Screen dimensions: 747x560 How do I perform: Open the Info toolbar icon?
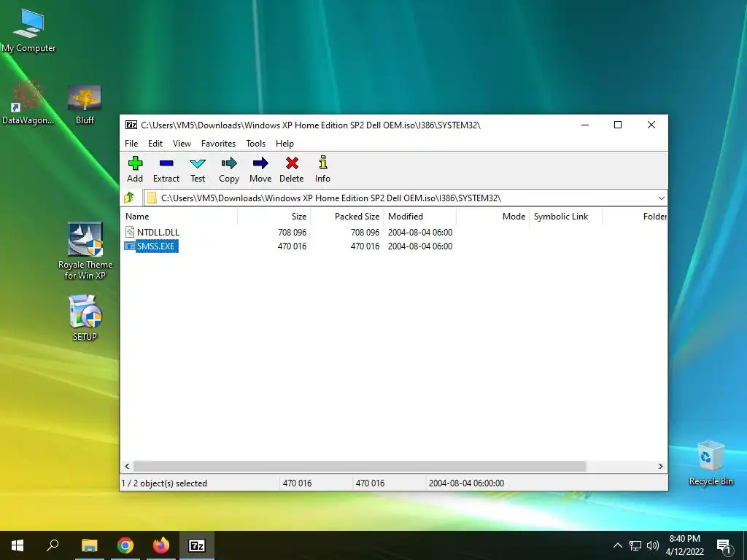click(323, 163)
